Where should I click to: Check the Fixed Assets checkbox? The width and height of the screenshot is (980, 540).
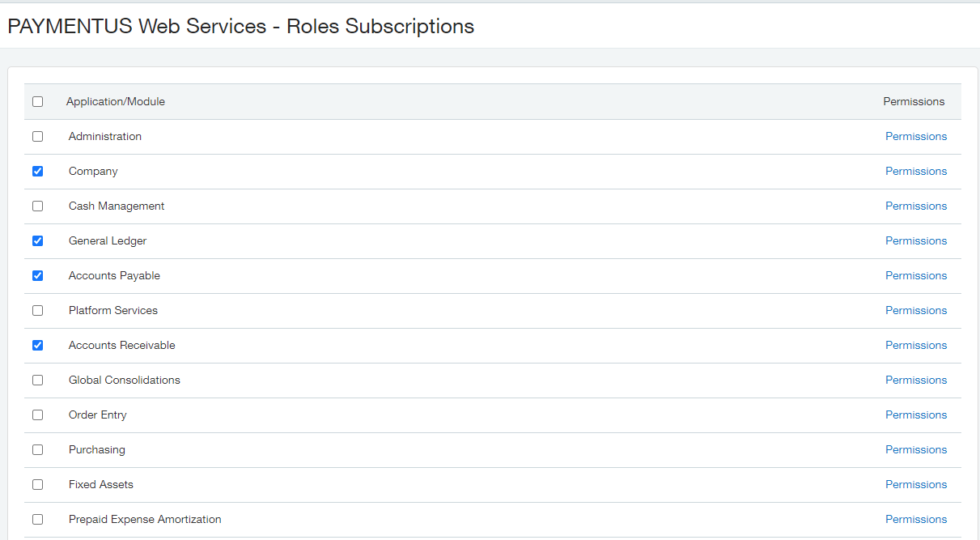pyautogui.click(x=37, y=485)
